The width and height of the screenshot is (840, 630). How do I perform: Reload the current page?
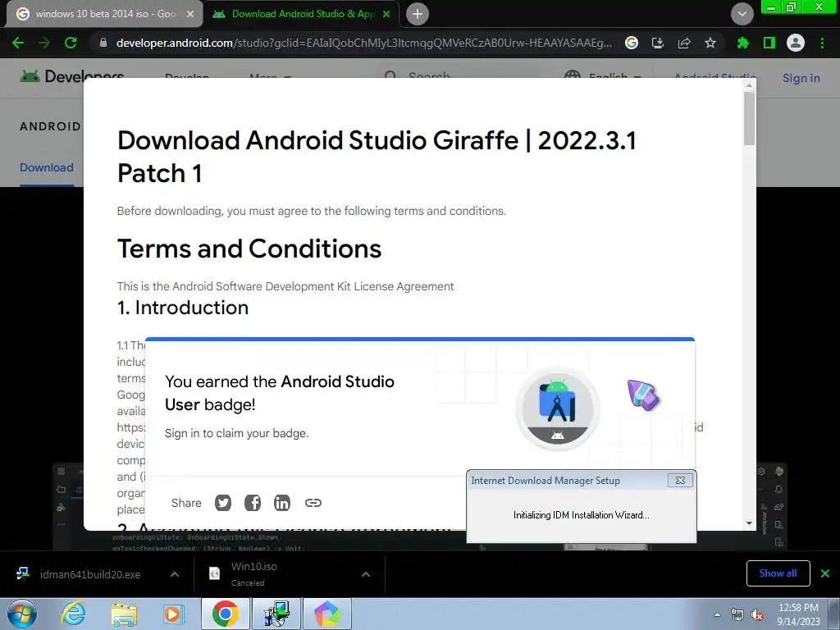71,43
